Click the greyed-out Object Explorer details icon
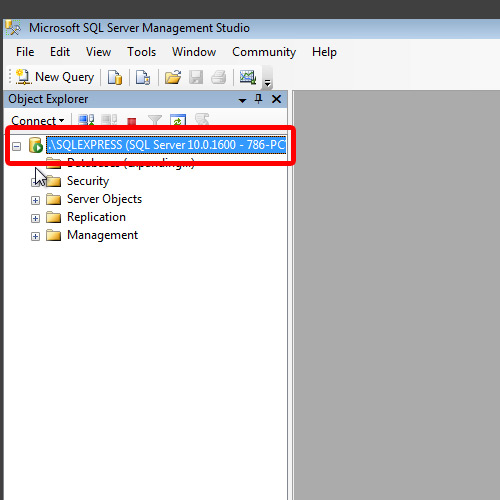 pos(202,120)
